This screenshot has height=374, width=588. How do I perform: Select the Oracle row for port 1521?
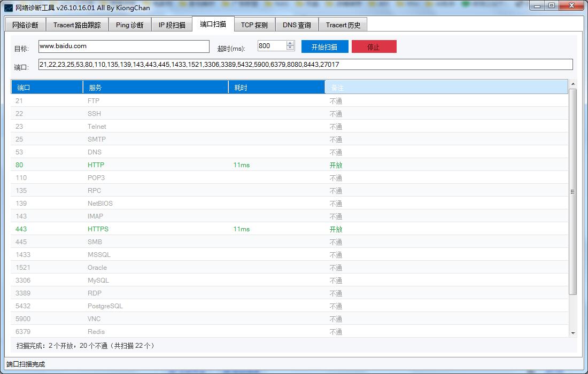290,268
